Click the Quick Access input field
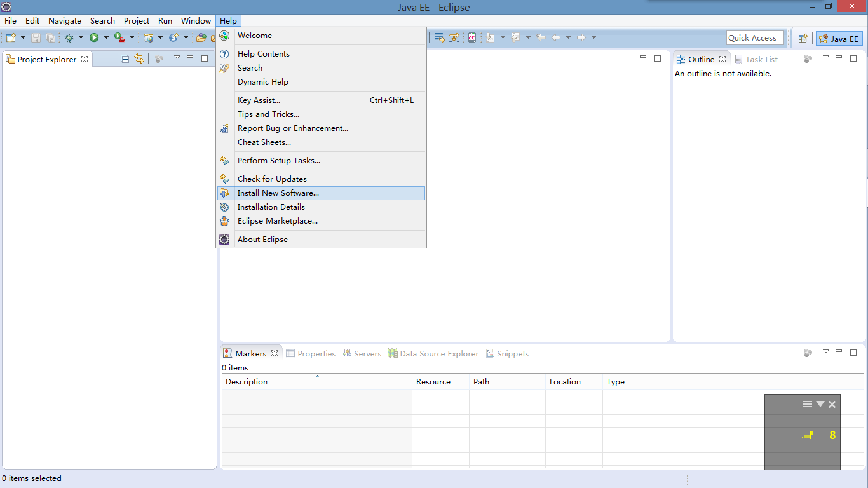The image size is (868, 488). (755, 38)
